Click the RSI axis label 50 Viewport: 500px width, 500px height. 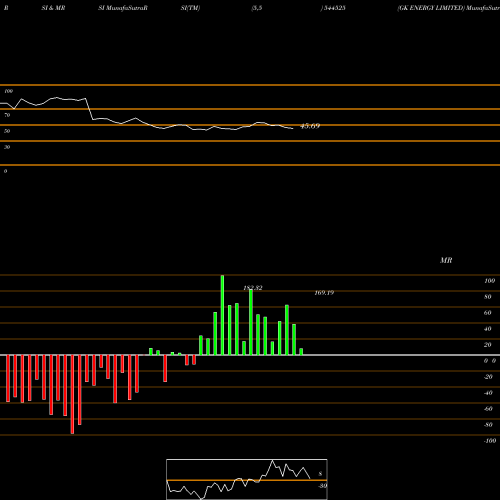point(7,131)
